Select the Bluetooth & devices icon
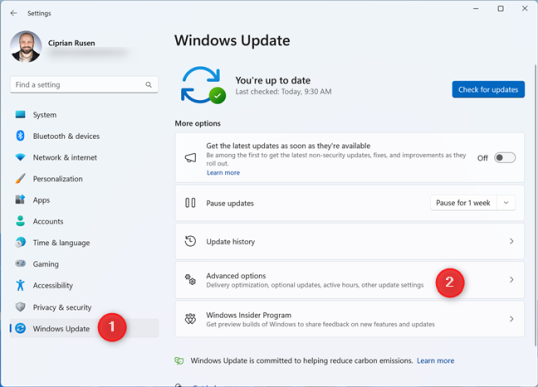 pyautogui.click(x=20, y=136)
